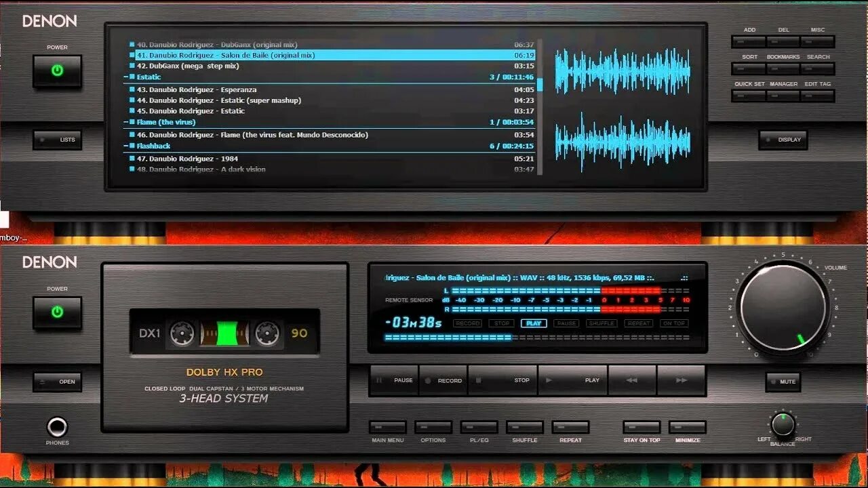Click the ON TOP indicator on the display

[x=673, y=323]
